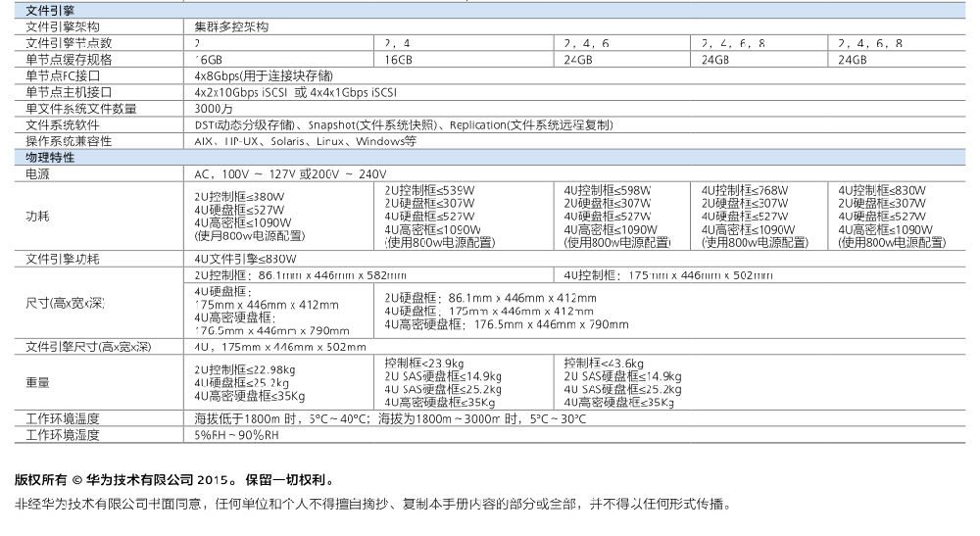Viewport: 980px width, 536px height.
Task: Select the 4x8Gbps FC接口 value cell
Action: [x=263, y=75]
